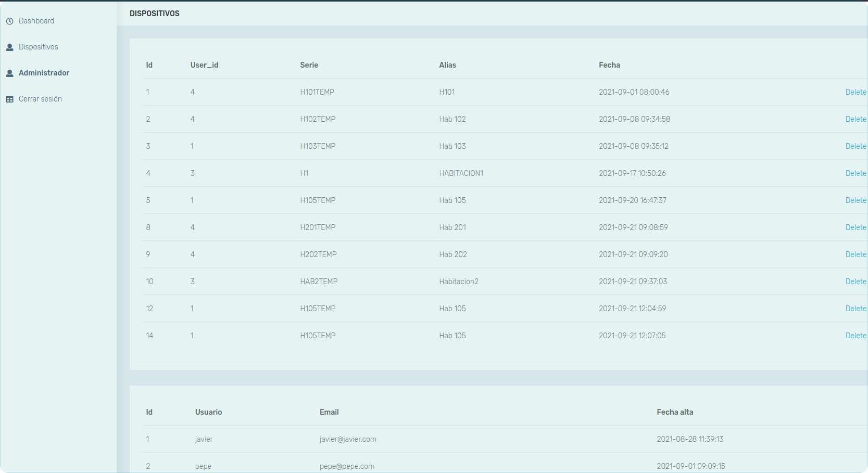Delete device with Id 12
This screenshot has width=868, height=473.
click(856, 309)
